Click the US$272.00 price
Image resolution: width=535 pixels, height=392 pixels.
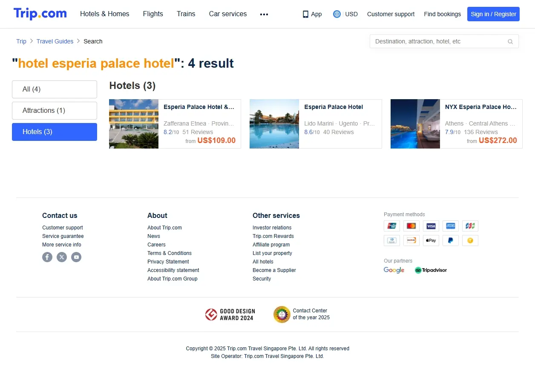coord(498,140)
